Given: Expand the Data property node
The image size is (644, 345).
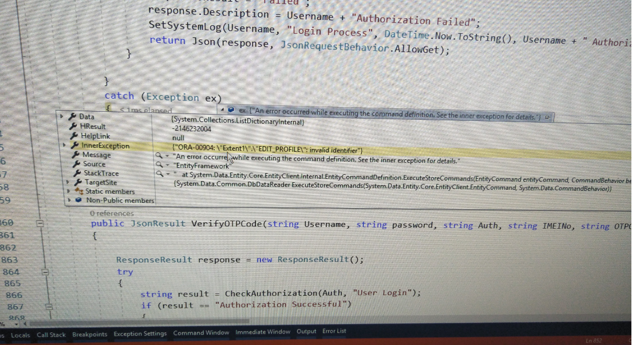Looking at the screenshot, I should coord(62,116).
